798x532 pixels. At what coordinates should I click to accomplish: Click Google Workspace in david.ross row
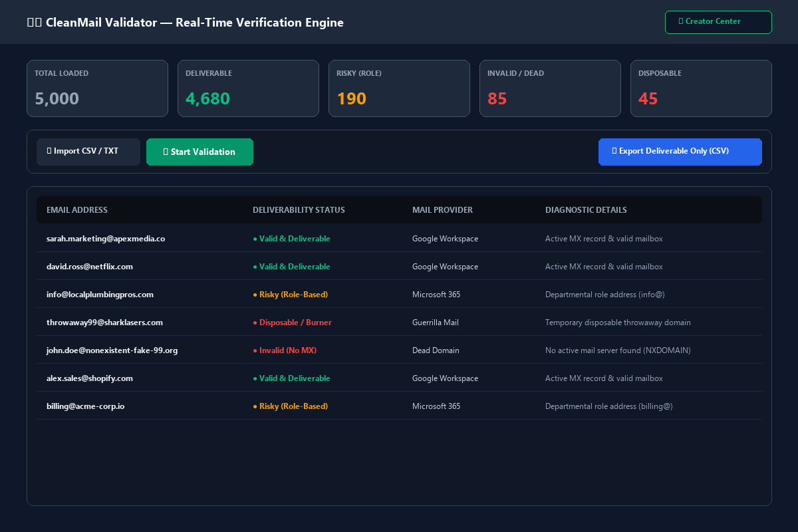click(x=445, y=267)
